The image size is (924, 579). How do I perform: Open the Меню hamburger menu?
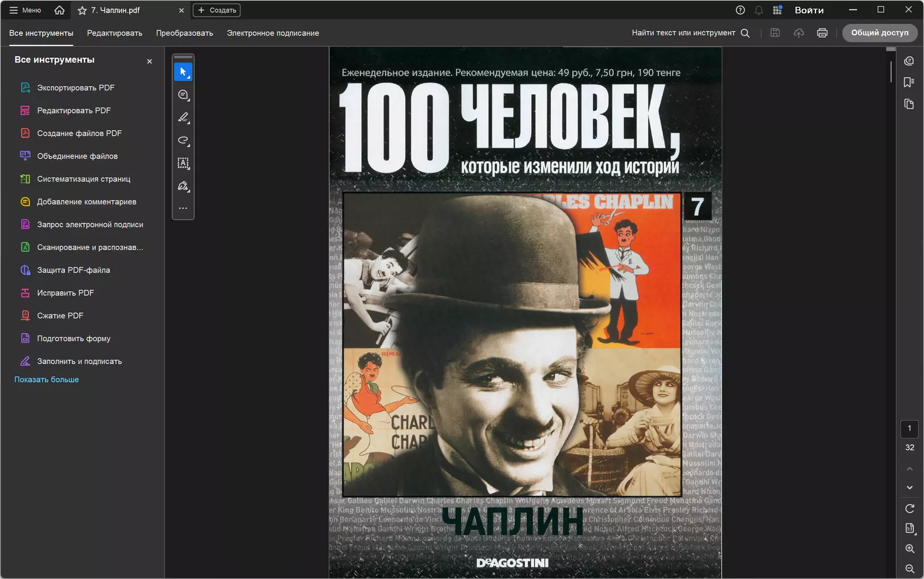[x=25, y=10]
